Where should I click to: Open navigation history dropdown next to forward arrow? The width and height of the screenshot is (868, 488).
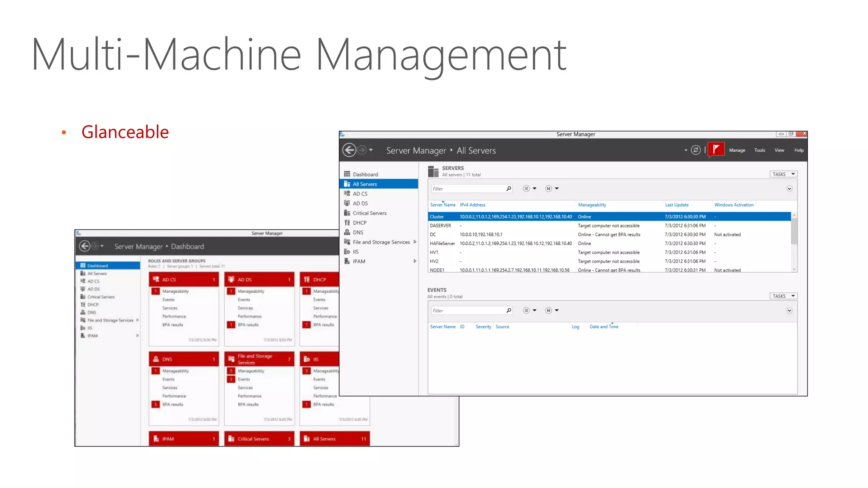[x=371, y=150]
